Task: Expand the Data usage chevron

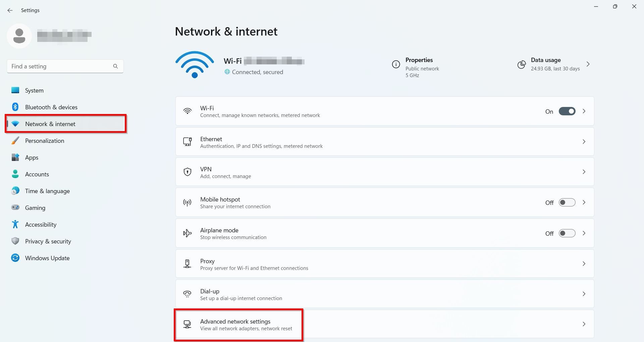Action: pyautogui.click(x=588, y=64)
